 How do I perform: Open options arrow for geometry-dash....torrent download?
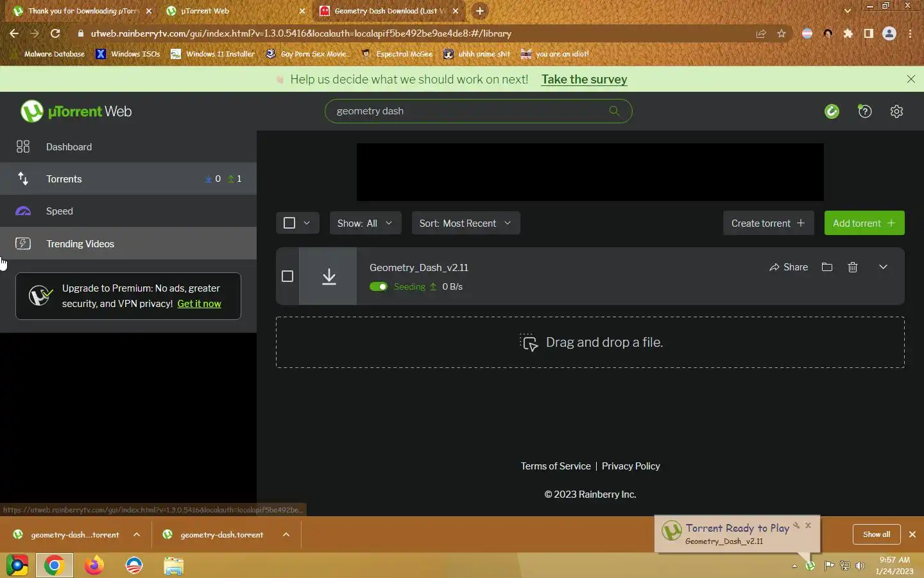(137, 534)
